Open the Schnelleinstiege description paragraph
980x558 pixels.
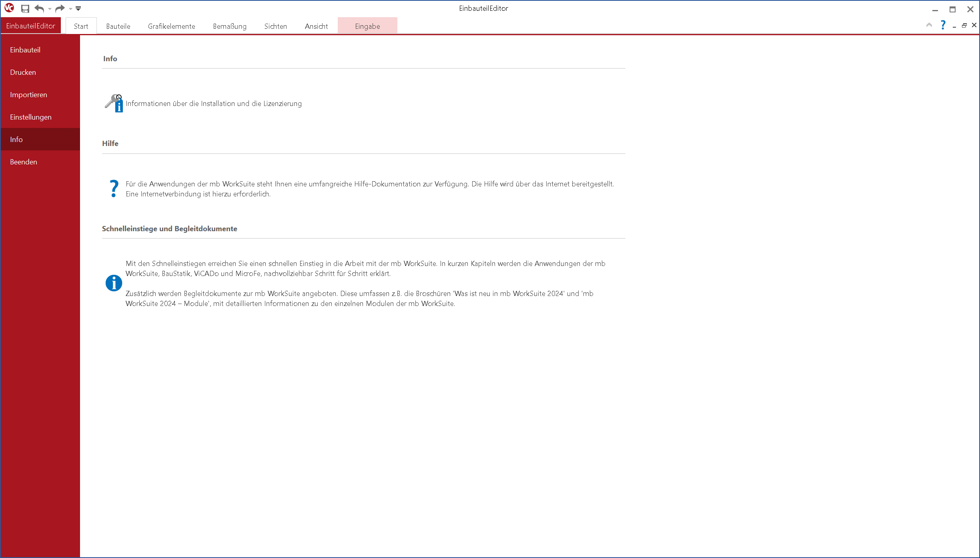pyautogui.click(x=365, y=268)
